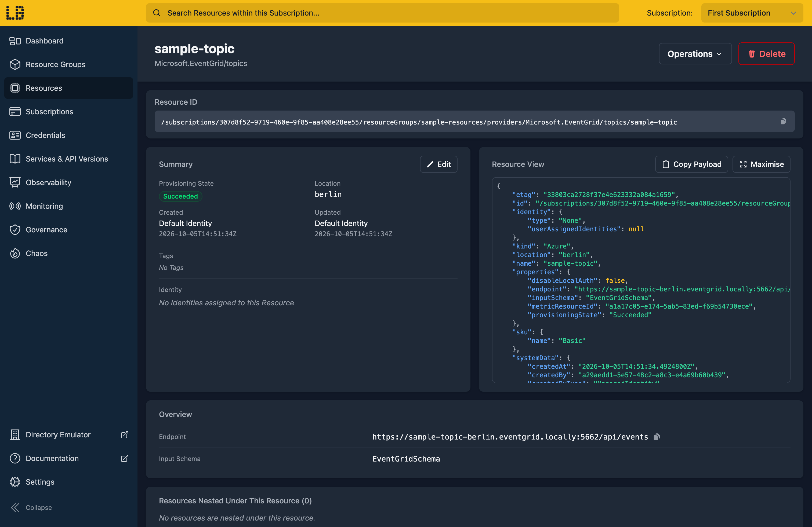Click the Dashboard sidebar icon
Image resolution: width=812 pixels, height=527 pixels.
coord(15,41)
